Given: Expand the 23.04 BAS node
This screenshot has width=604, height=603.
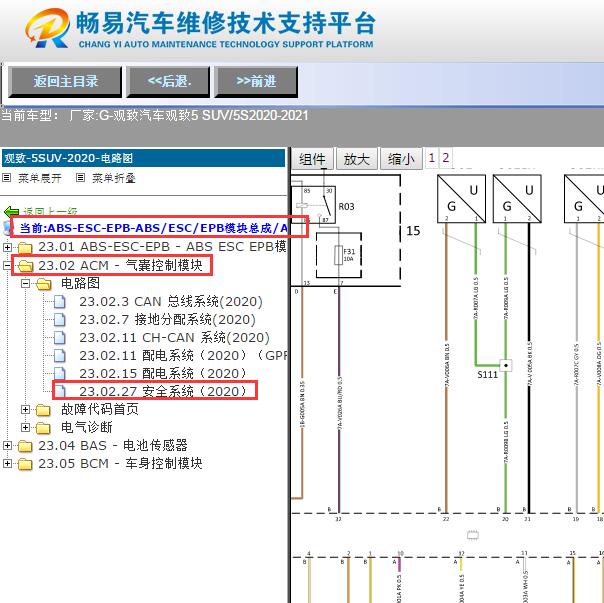Looking at the screenshot, I should pyautogui.click(x=7, y=445).
